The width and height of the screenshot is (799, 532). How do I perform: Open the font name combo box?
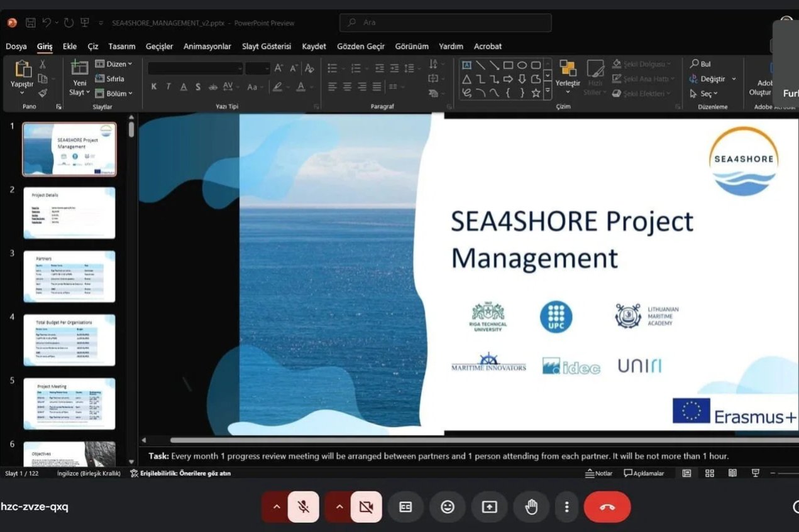coord(196,68)
